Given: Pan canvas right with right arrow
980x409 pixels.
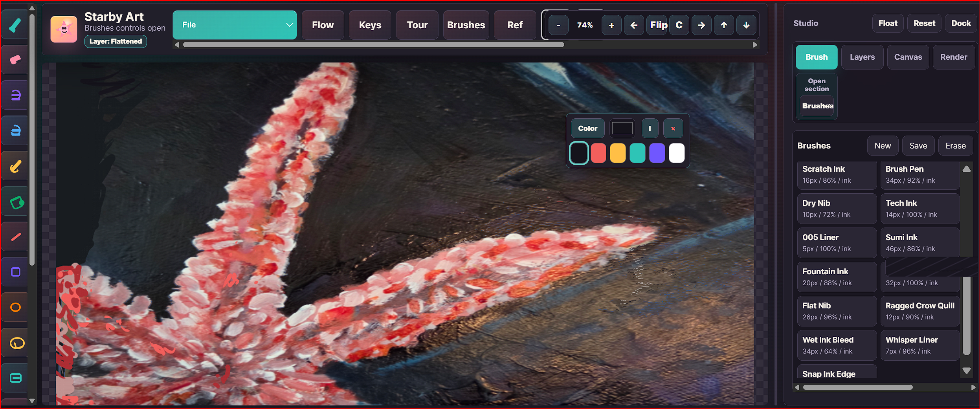Looking at the screenshot, I should click(701, 25).
